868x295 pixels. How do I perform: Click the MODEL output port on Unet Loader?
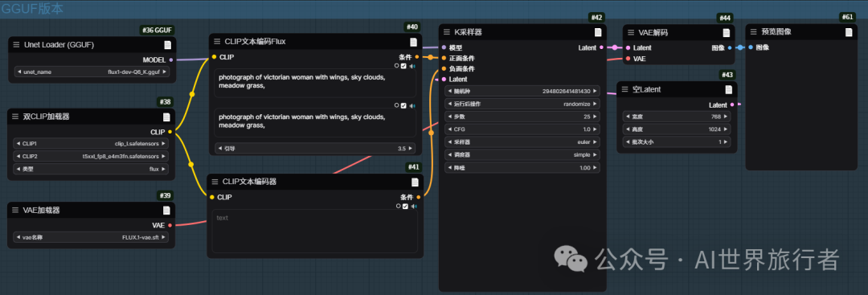click(170, 59)
